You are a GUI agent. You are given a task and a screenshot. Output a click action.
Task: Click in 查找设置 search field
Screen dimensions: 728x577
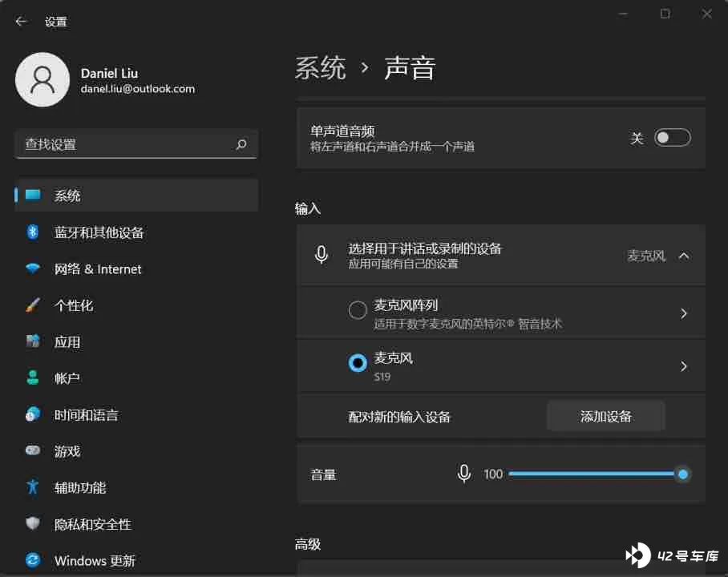pos(136,144)
